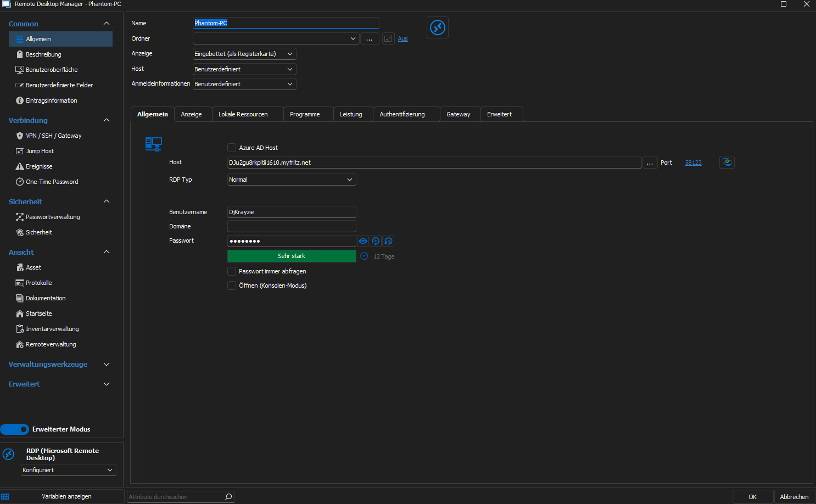This screenshot has width=816, height=504.
Task: Toggle Erweiterter Modus switch
Action: point(15,429)
